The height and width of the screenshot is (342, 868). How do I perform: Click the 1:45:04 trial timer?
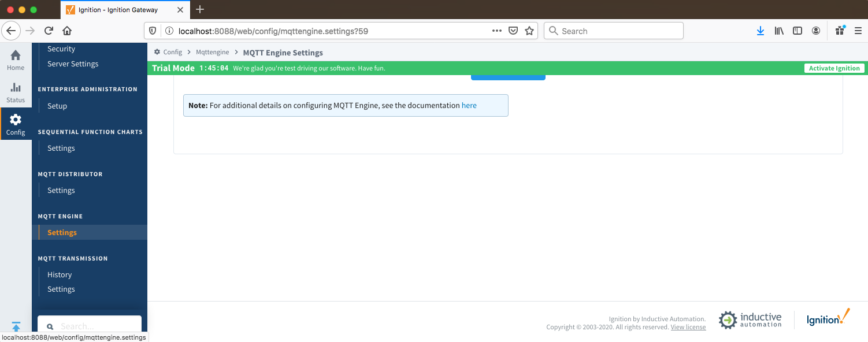[x=214, y=68]
